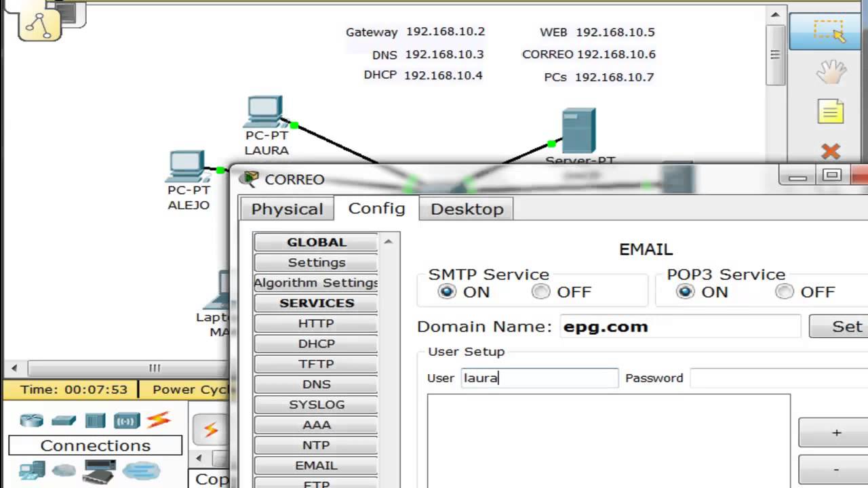This screenshot has width=868, height=488.
Task: Add the user with plus button
Action: (x=833, y=432)
